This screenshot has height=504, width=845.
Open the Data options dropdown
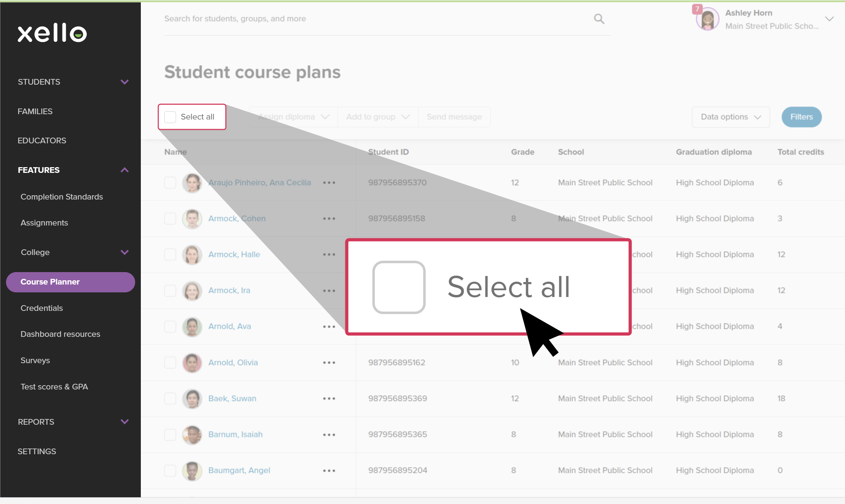pos(730,117)
